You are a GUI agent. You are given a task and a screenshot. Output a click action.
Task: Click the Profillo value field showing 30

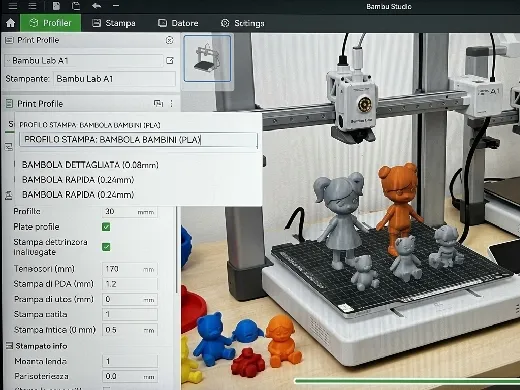click(130, 212)
